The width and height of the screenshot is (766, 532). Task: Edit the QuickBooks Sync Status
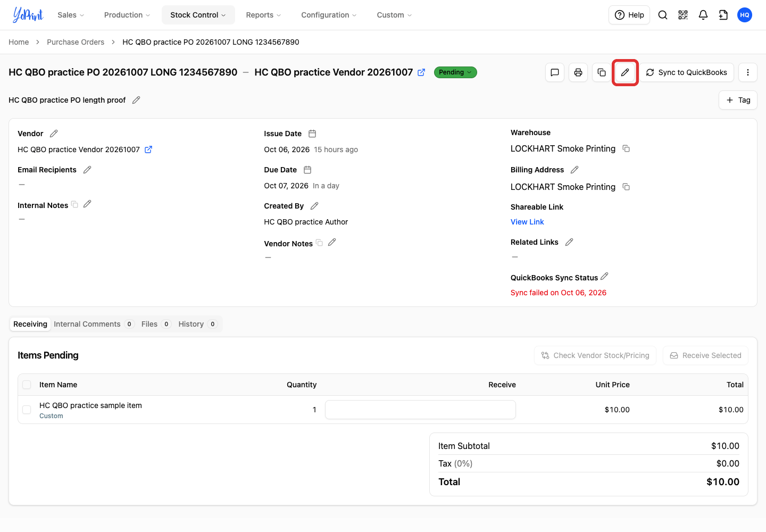point(604,277)
